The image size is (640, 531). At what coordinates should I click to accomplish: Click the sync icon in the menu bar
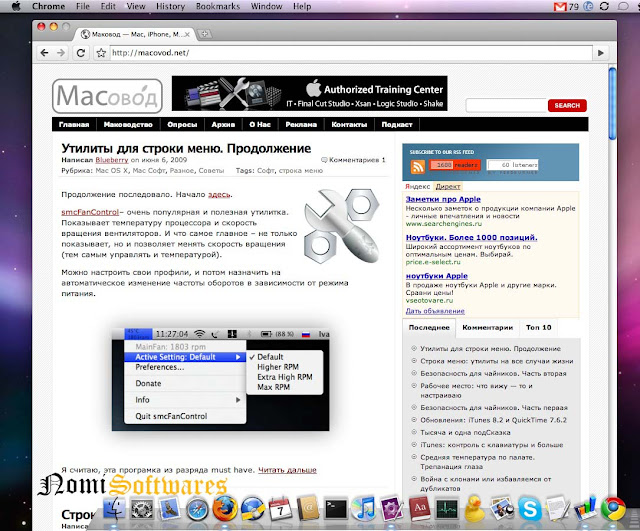pos(604,6)
